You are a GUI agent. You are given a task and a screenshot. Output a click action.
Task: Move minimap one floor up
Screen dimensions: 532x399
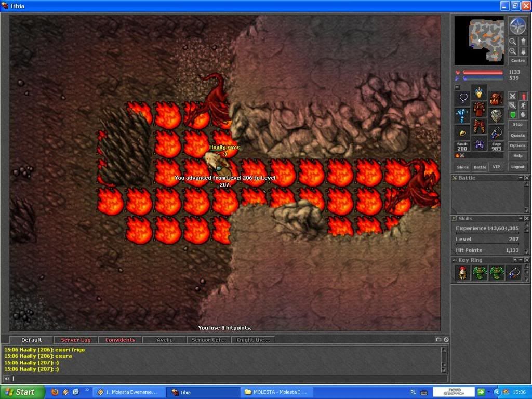pos(523,42)
